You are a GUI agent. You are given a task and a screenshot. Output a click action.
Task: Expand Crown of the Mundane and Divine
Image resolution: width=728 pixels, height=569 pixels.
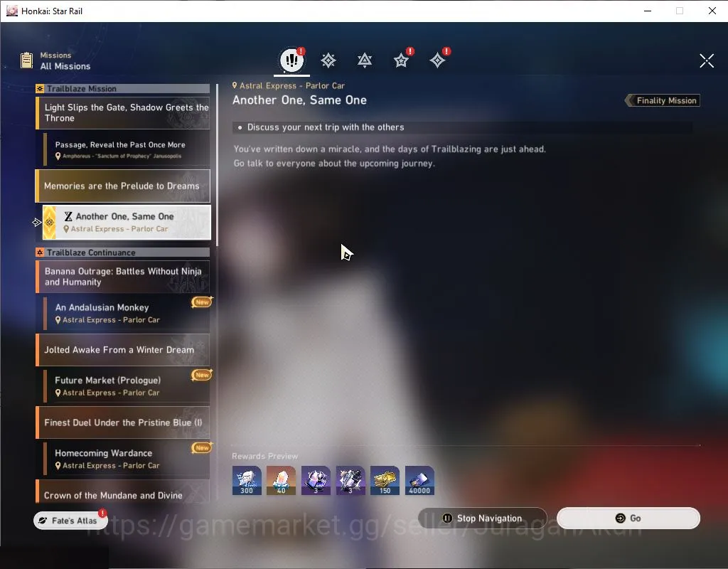coord(122,491)
